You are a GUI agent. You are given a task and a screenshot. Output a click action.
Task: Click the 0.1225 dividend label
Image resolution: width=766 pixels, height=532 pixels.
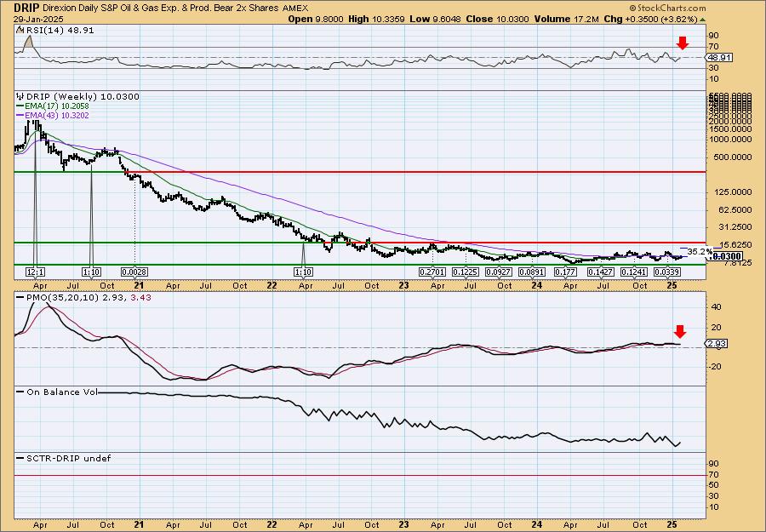point(465,272)
